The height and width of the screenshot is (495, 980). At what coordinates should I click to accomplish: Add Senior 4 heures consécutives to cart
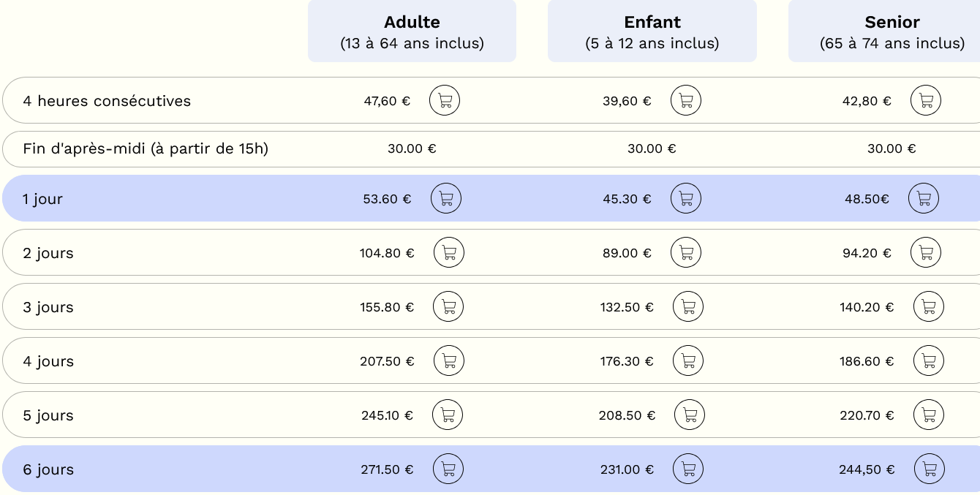tap(926, 101)
